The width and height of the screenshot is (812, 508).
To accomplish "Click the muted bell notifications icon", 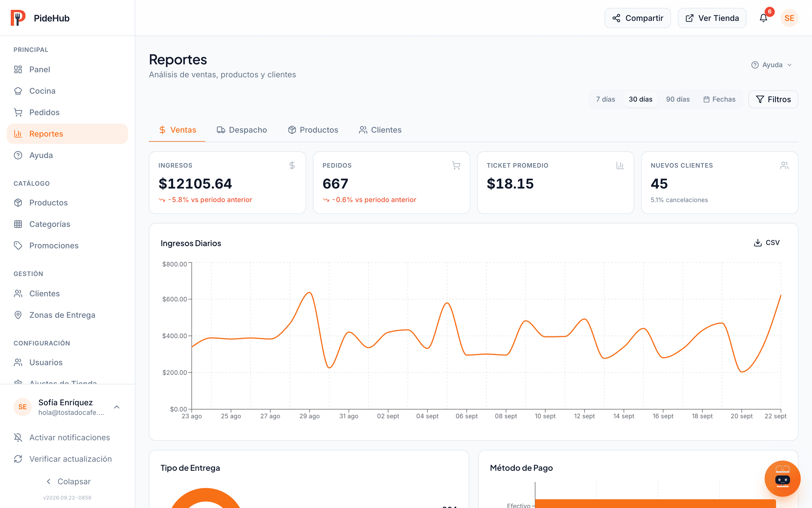I will (18, 437).
